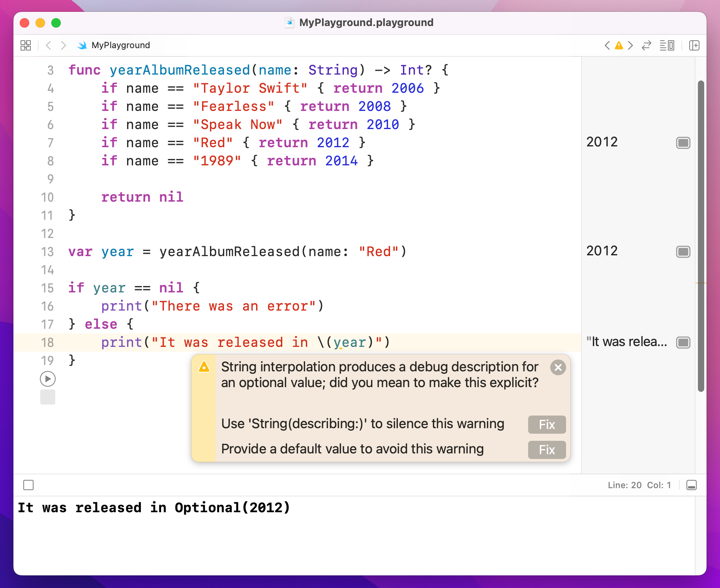Click the editor vertical scrollbar
Viewport: 720px width, 588px height.
pyautogui.click(x=701, y=237)
